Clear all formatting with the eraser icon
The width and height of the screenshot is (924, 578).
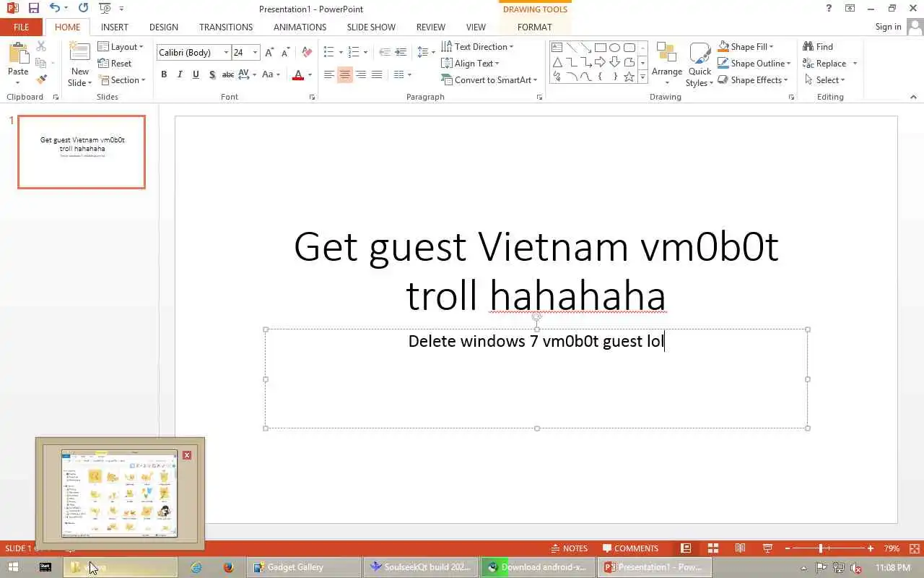(307, 53)
